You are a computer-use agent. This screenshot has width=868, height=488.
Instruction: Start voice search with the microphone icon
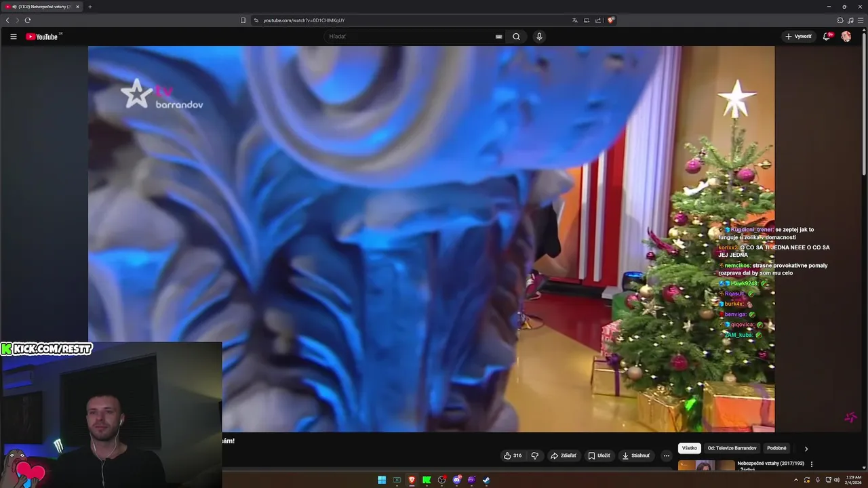pos(539,37)
